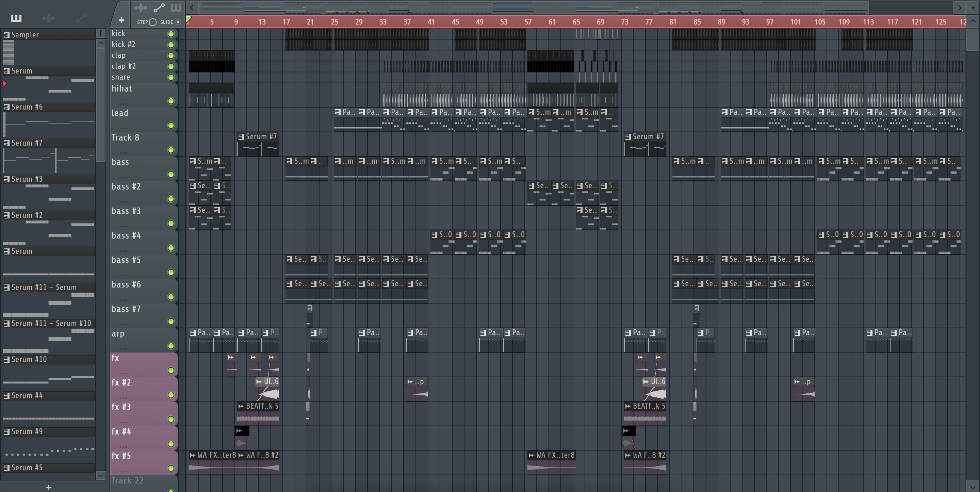
Task: Open menu of black clip on fx #4 near bar 9
Action: pos(239,431)
